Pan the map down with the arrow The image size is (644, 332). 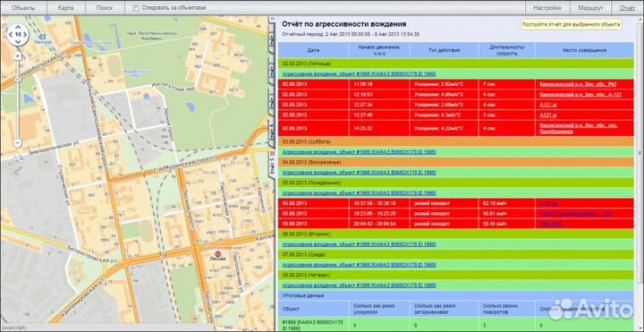click(x=18, y=43)
